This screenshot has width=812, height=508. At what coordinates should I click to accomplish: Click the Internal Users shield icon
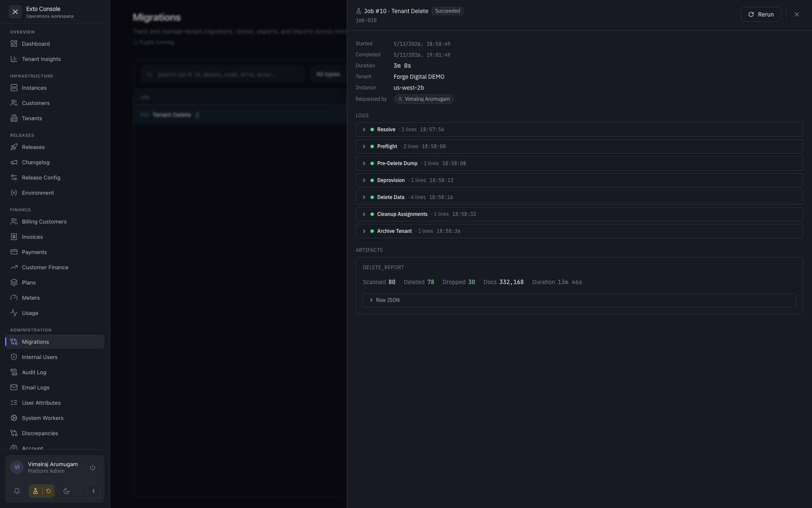click(x=14, y=357)
